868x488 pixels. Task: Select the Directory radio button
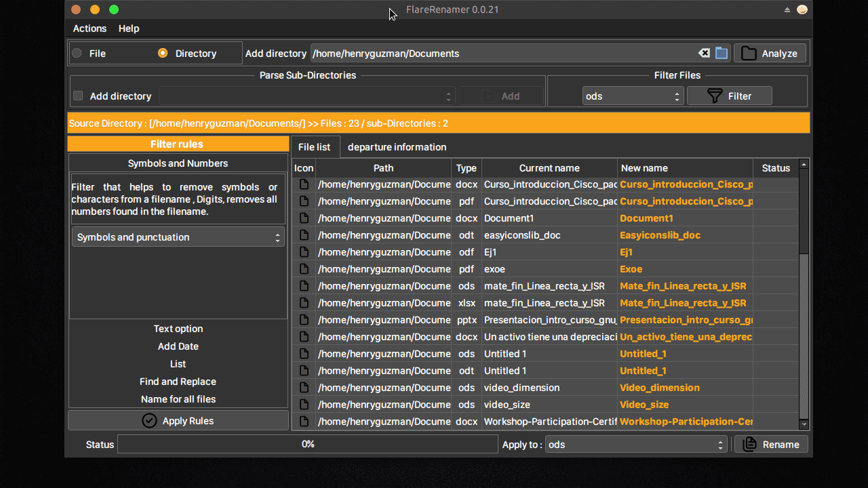click(163, 54)
